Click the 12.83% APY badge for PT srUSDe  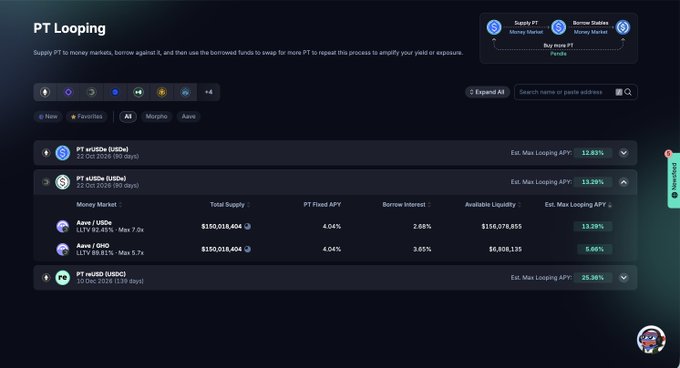[x=592, y=153]
